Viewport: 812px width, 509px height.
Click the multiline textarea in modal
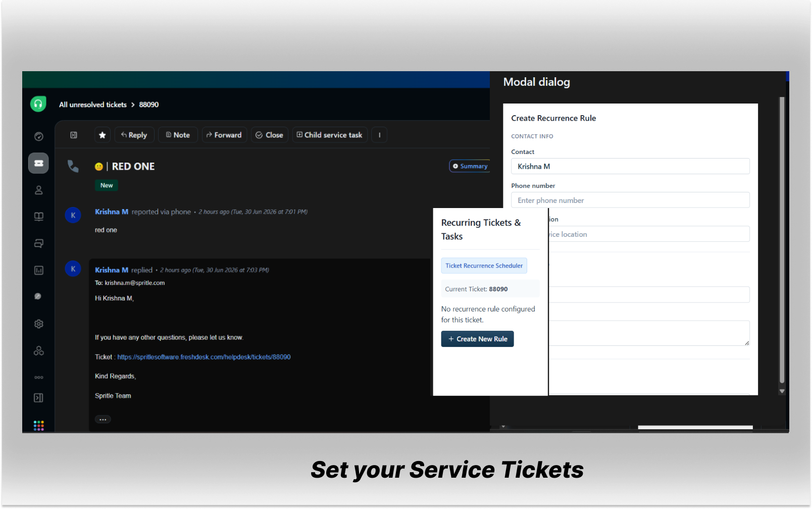pos(648,333)
